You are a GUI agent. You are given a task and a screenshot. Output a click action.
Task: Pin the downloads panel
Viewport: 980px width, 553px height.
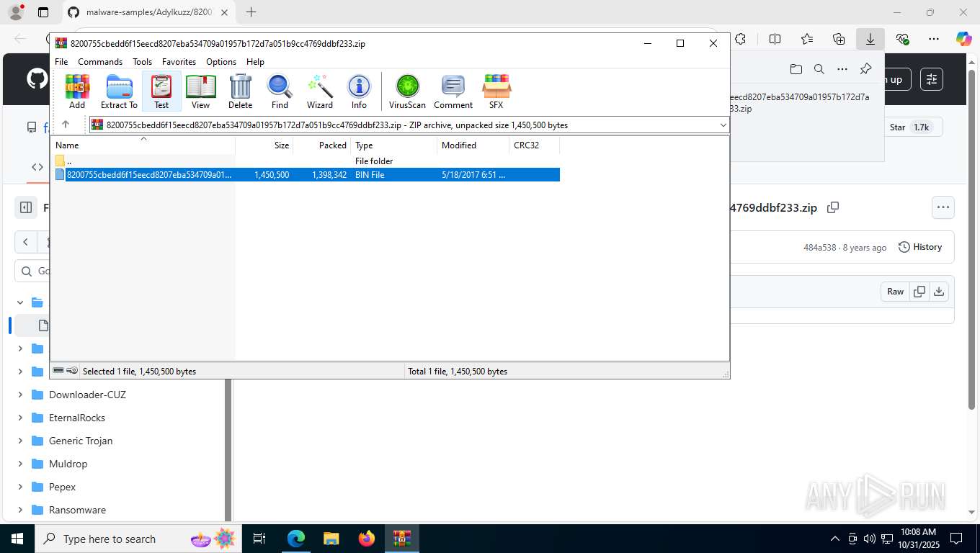tap(865, 69)
